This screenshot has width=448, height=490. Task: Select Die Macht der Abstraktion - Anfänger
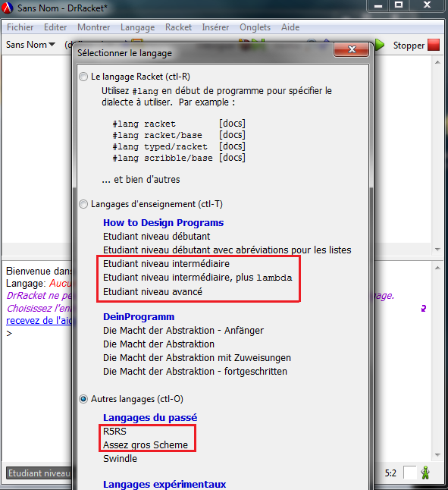(183, 330)
